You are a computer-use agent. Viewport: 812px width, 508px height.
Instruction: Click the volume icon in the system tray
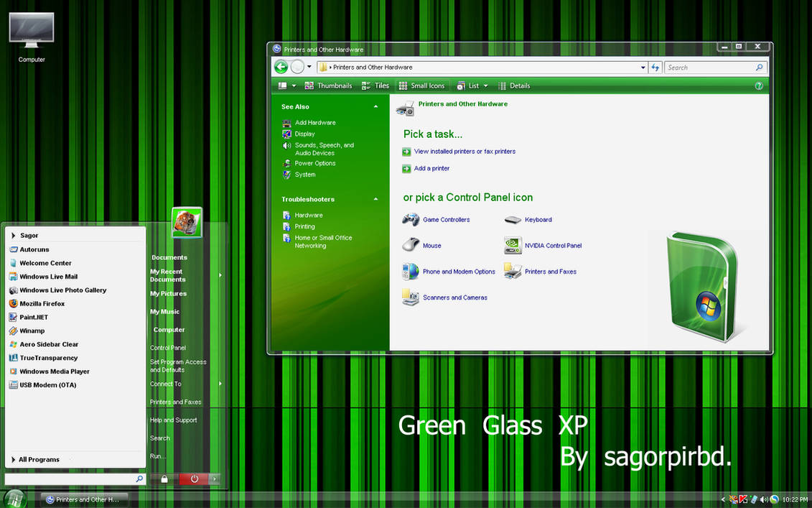[x=763, y=499]
